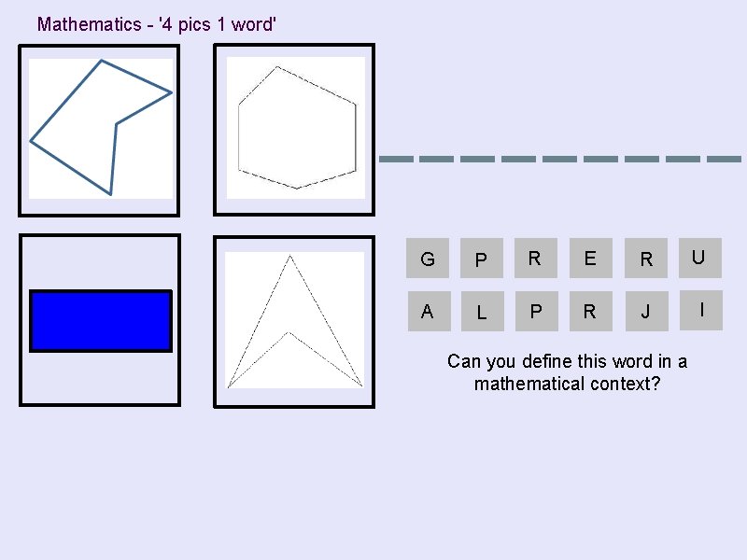747x560 pixels.
Task: Select the letter L tile
Action: coord(483,311)
